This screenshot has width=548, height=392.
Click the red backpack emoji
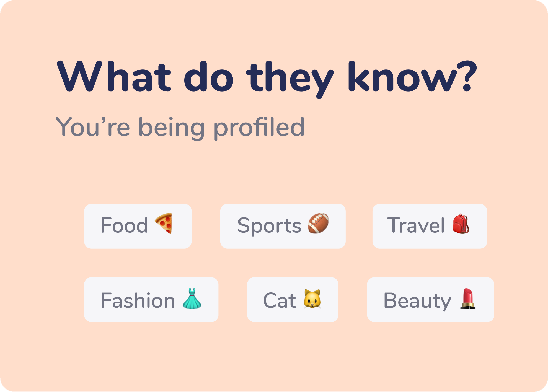point(461,224)
